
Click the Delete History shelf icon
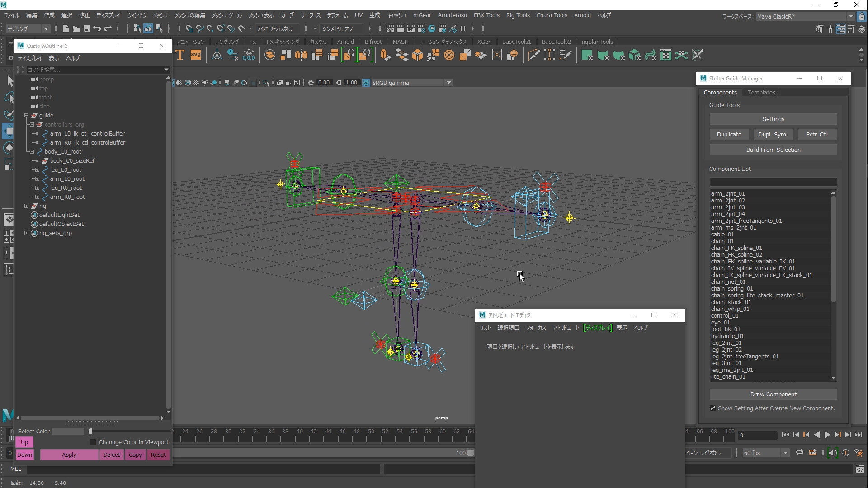click(233, 55)
